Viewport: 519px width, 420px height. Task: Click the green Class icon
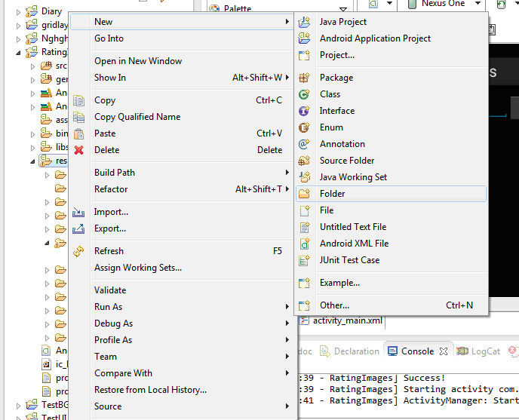304,94
